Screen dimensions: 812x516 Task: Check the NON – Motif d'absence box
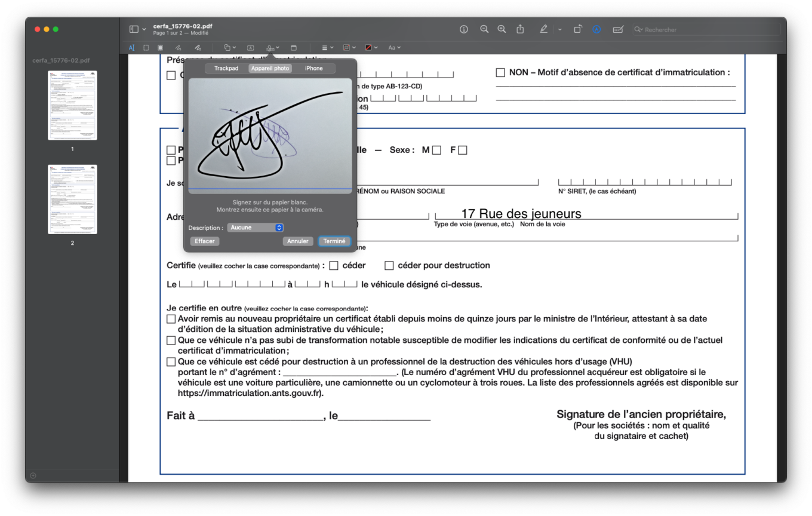pos(500,73)
